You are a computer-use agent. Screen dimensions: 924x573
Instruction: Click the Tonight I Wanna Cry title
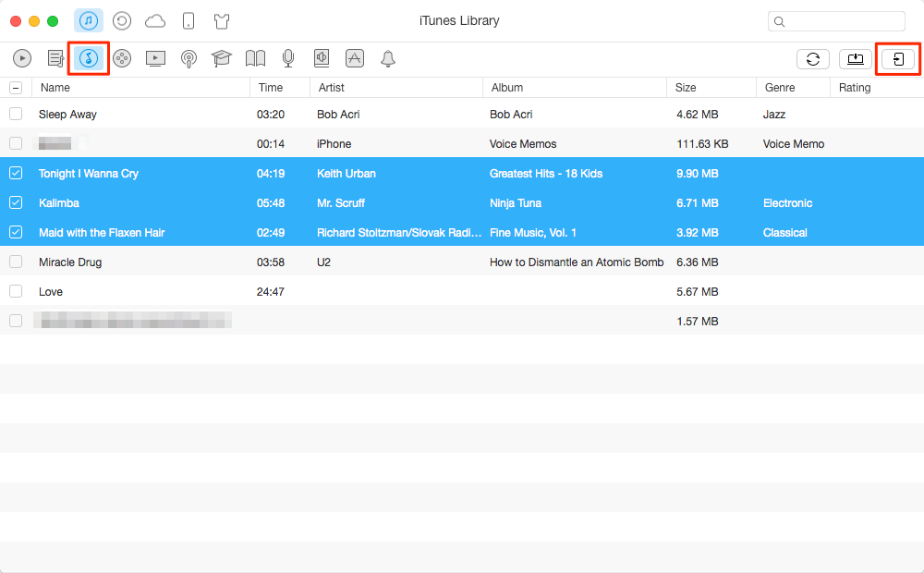(x=89, y=174)
